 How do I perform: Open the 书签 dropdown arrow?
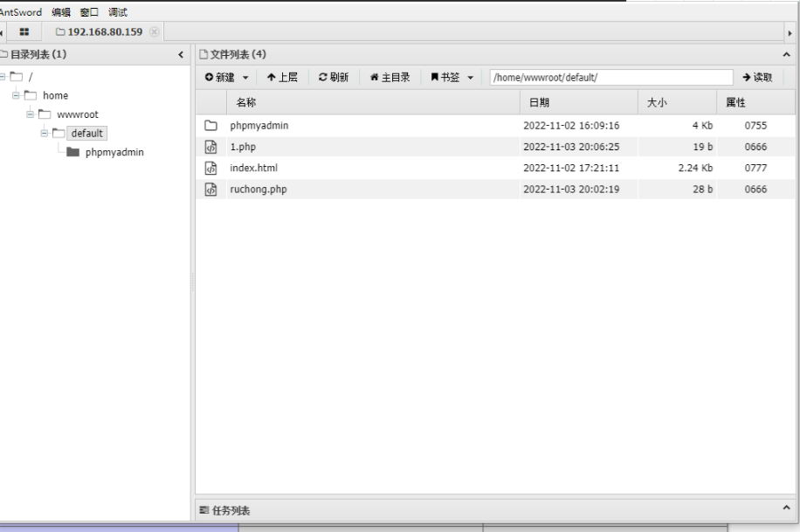point(471,78)
